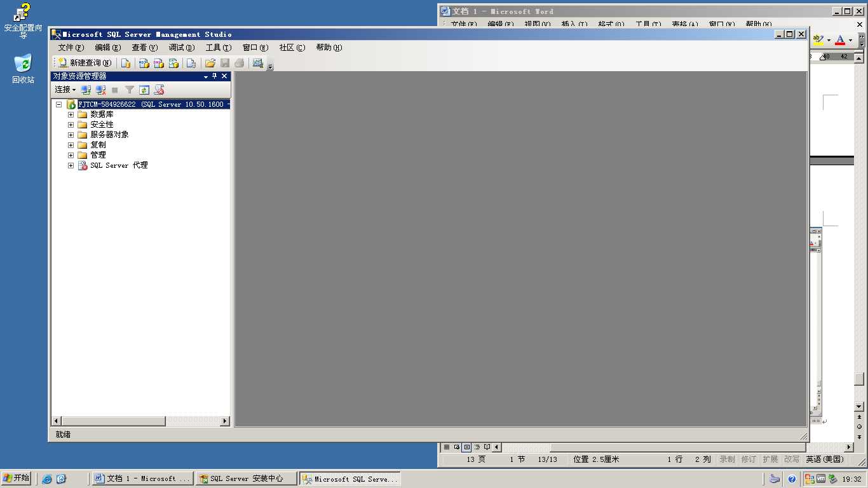Viewport: 868px width, 488px height.
Task: Open the 帮助(H) menu in Management Studio
Action: click(x=329, y=48)
